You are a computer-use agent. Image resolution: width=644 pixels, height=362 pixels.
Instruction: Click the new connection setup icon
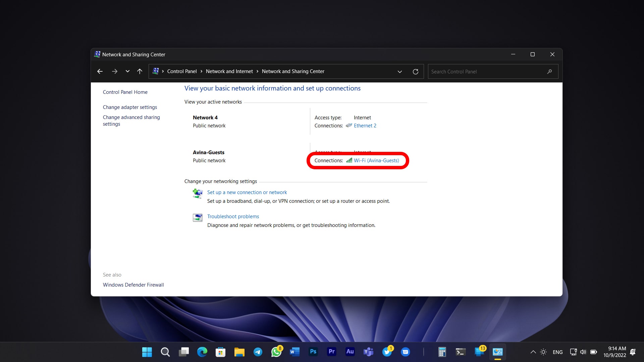pos(198,193)
